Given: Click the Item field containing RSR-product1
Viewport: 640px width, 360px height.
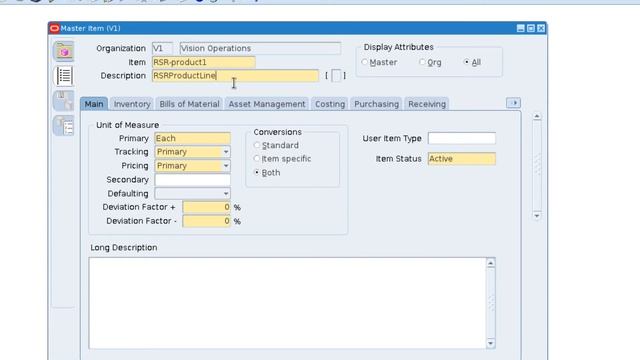Looking at the screenshot, I should coord(204,62).
